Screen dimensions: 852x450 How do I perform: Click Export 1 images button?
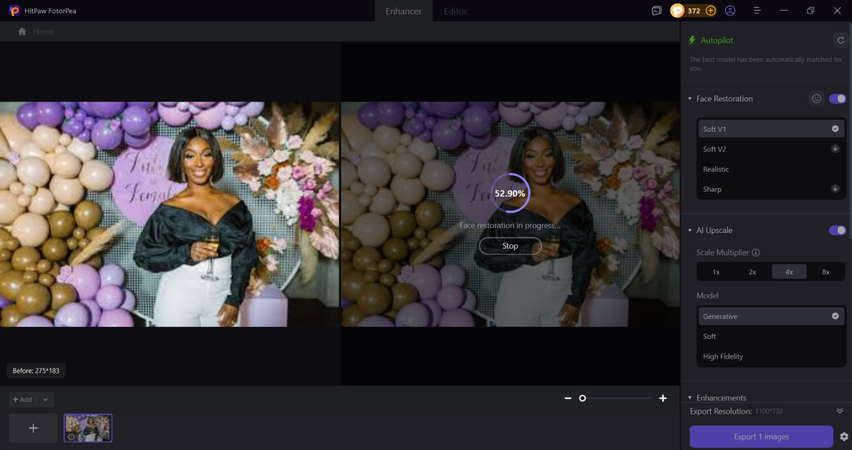[761, 437]
